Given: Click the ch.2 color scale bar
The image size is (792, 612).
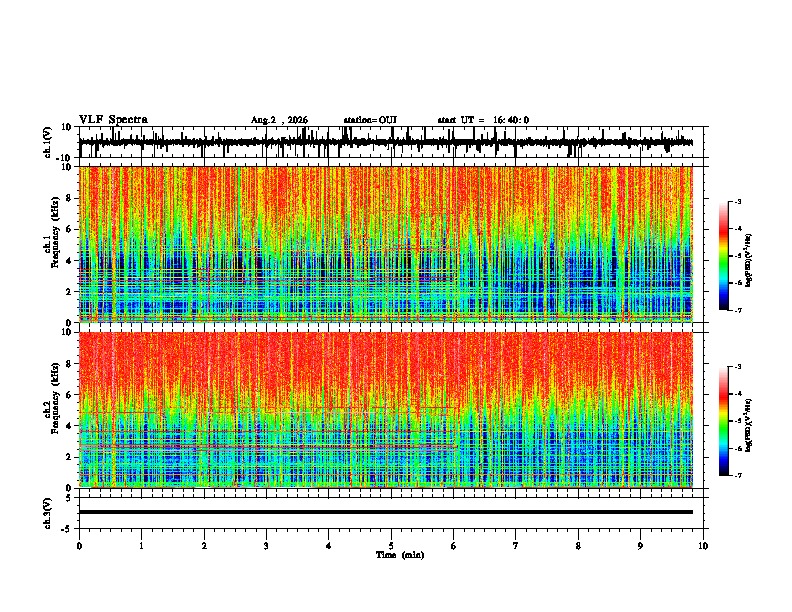Looking at the screenshot, I should click(x=724, y=421).
